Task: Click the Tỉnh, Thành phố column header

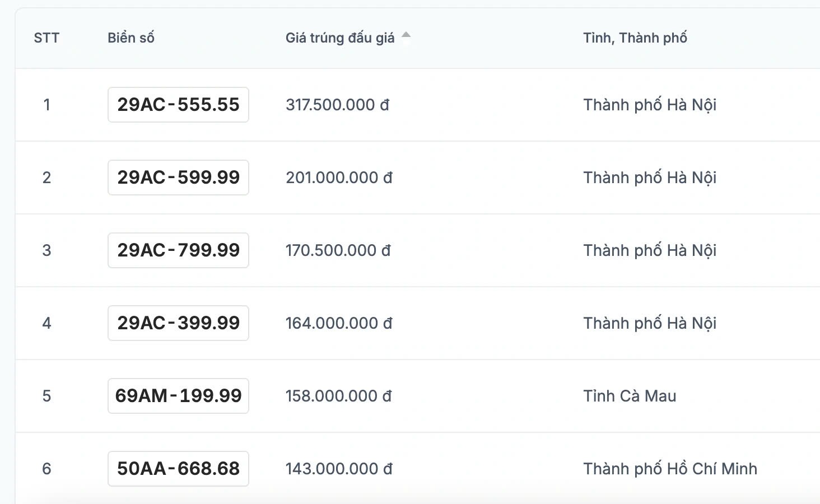Action: tap(635, 38)
